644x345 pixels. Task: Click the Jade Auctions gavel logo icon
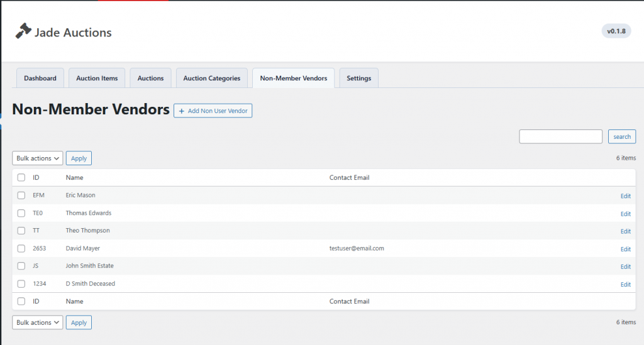(x=23, y=31)
